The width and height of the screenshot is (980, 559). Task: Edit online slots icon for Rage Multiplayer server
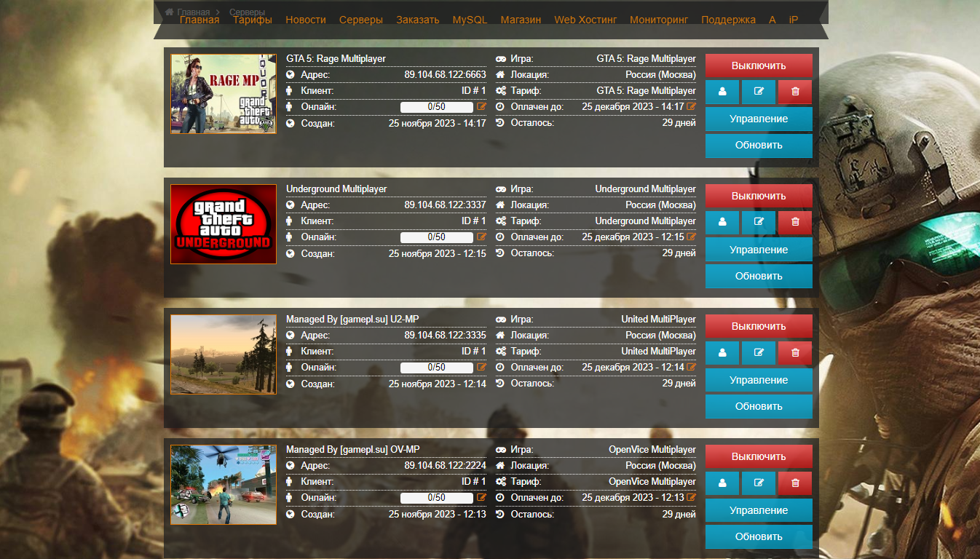pos(481,107)
